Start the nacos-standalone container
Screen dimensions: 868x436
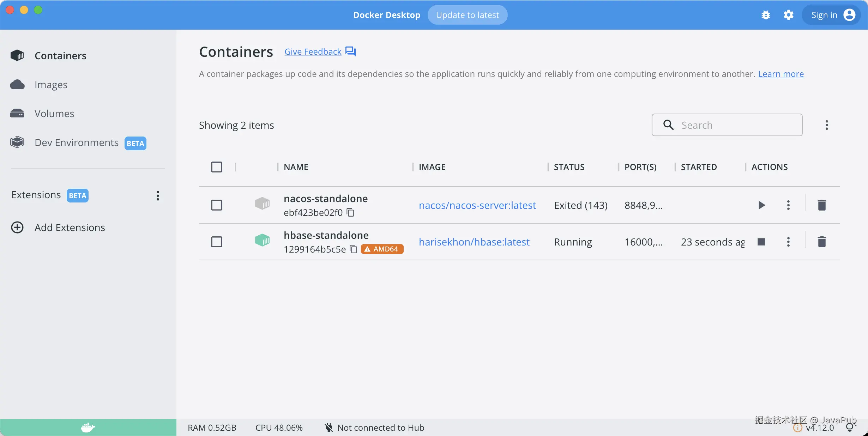point(762,205)
